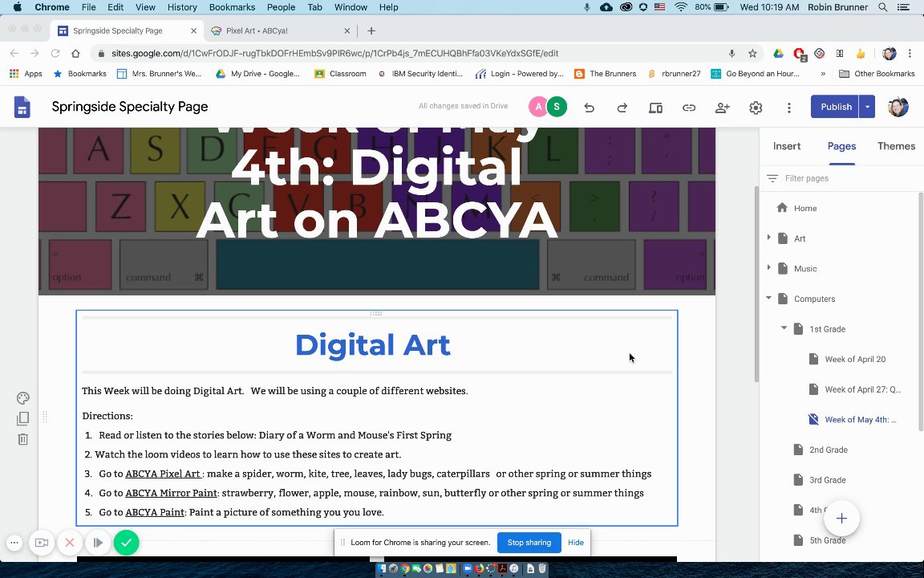Viewport: 924px width, 578px height.
Task: Duplicate section icon
Action: pyautogui.click(x=23, y=418)
